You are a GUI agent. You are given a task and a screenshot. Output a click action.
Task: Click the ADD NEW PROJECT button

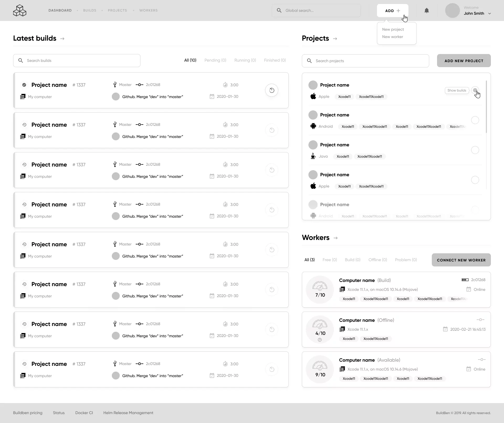tap(464, 61)
